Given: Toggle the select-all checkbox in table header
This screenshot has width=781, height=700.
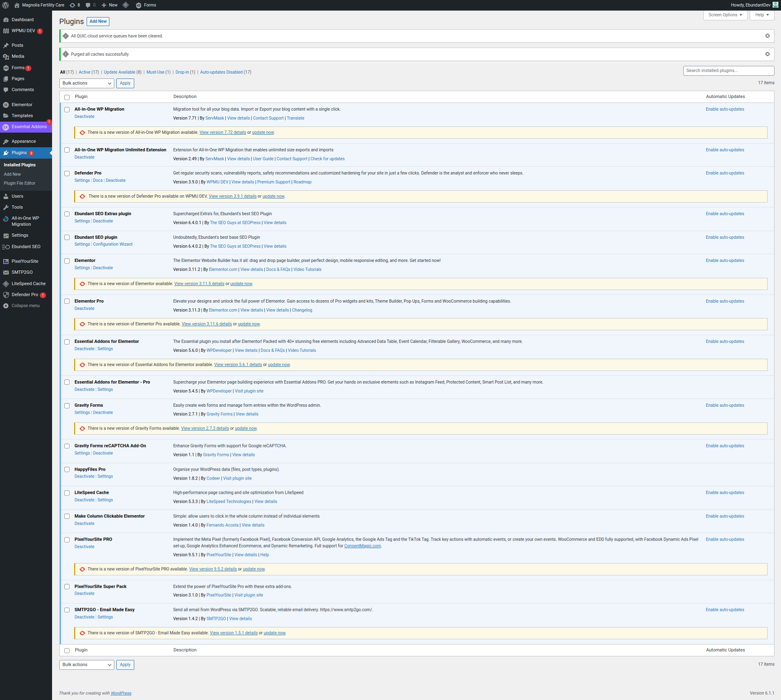Looking at the screenshot, I should pyautogui.click(x=67, y=97).
